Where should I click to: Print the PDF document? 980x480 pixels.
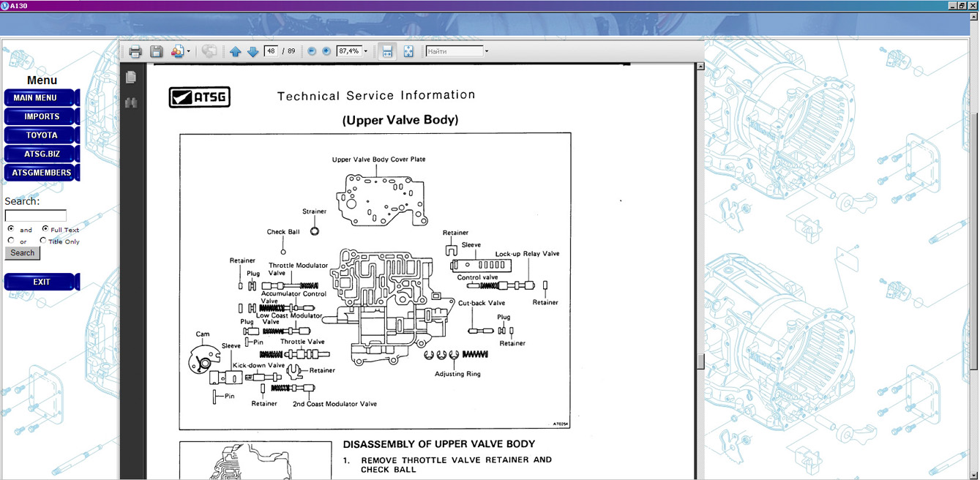tap(135, 51)
